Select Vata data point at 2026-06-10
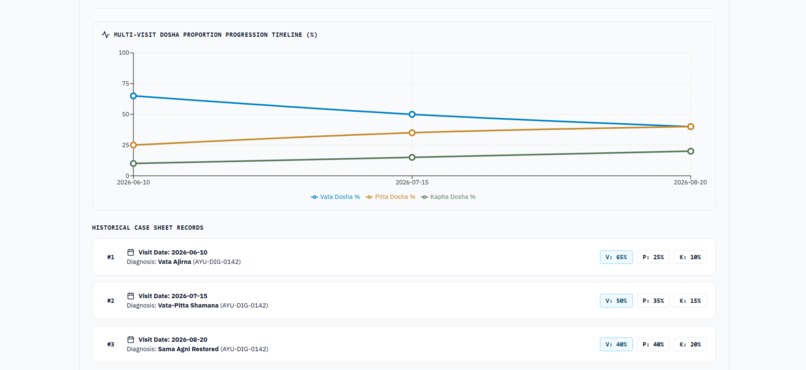The height and width of the screenshot is (370, 806). point(133,96)
